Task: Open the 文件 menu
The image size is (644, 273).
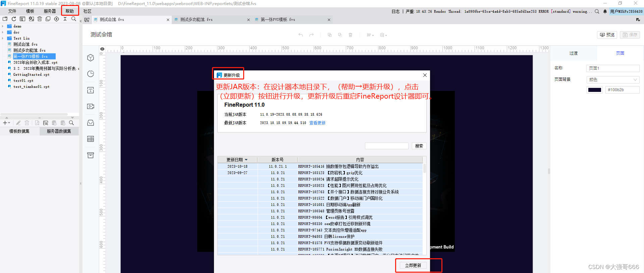Action: click(x=12, y=11)
